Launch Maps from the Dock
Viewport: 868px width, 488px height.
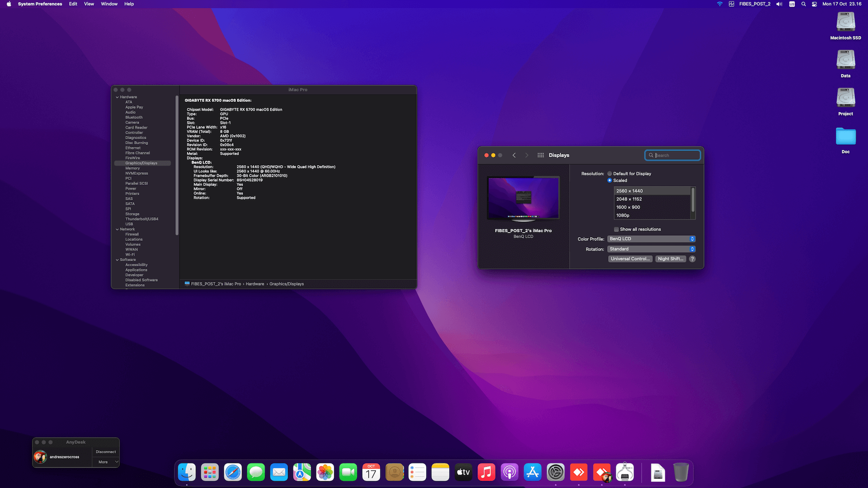(x=302, y=473)
